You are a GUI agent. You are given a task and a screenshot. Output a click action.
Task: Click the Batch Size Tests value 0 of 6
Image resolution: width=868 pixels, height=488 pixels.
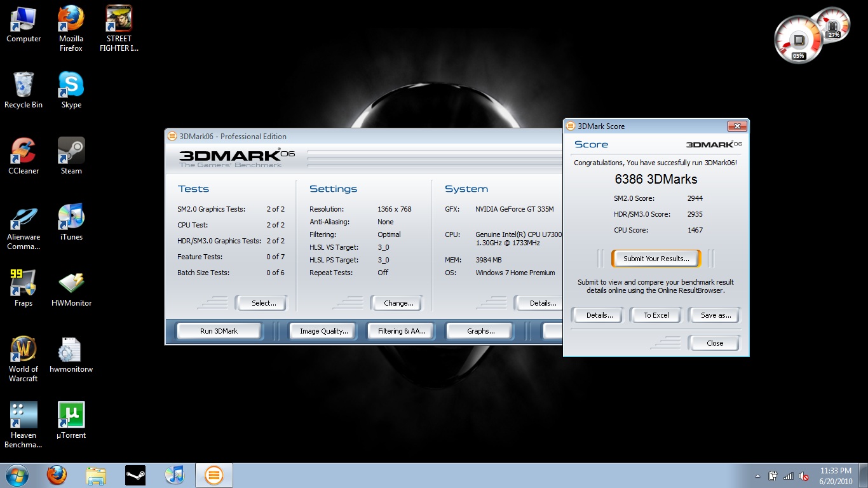pos(276,273)
